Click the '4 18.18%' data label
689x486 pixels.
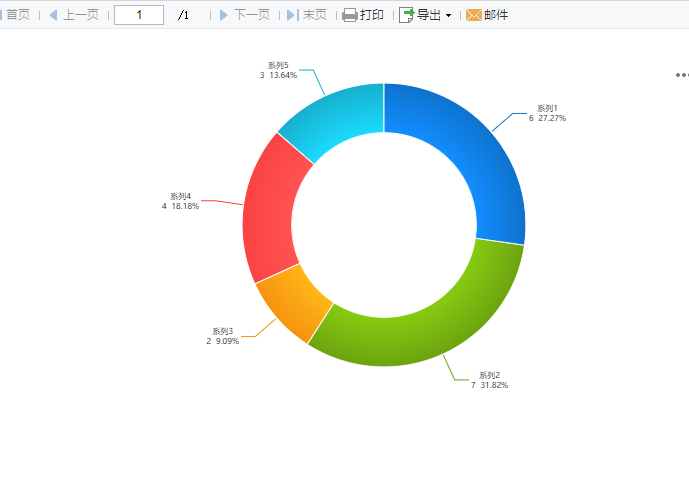tap(181, 206)
